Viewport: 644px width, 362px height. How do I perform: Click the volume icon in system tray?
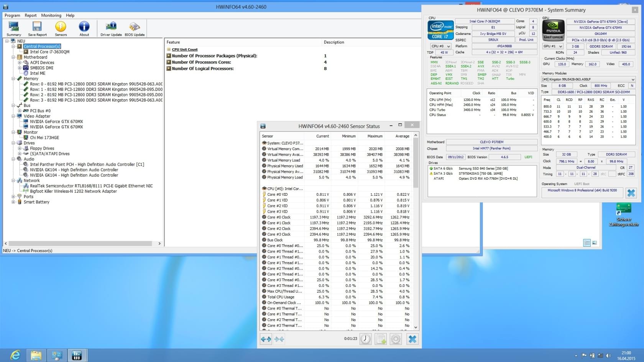pos(608,355)
